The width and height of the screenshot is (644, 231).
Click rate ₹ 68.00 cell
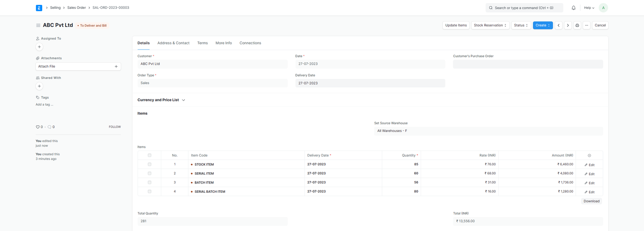pos(460,173)
